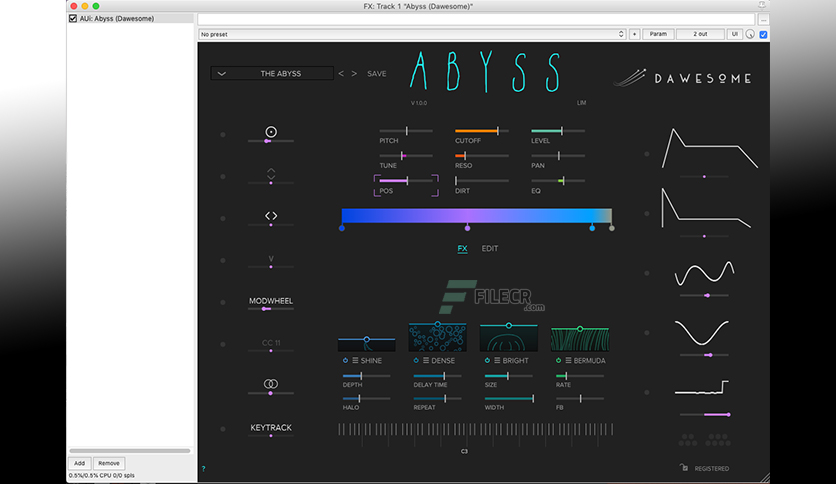Toggle SHINE effect power button

pos(345,361)
